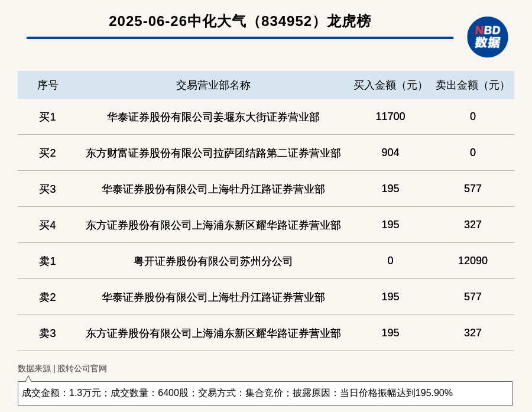Select 粤开证券股份有限公司苏州分公司 name

213,261
